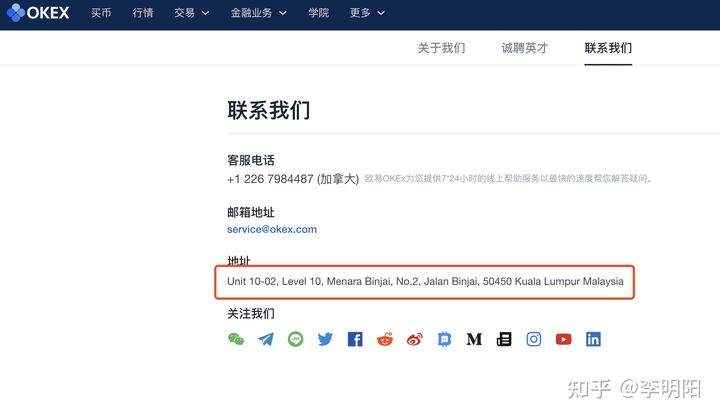
Task: Expand the 更多 dropdown menu
Action: 367,13
